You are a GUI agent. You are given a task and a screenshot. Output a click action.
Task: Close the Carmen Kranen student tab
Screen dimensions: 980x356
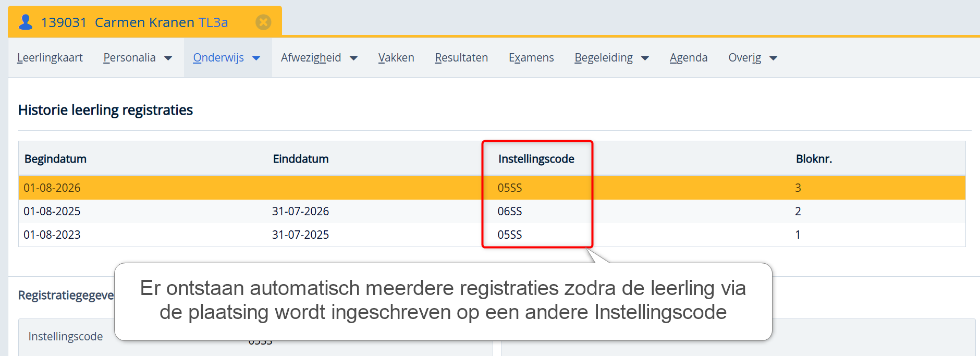tap(263, 22)
